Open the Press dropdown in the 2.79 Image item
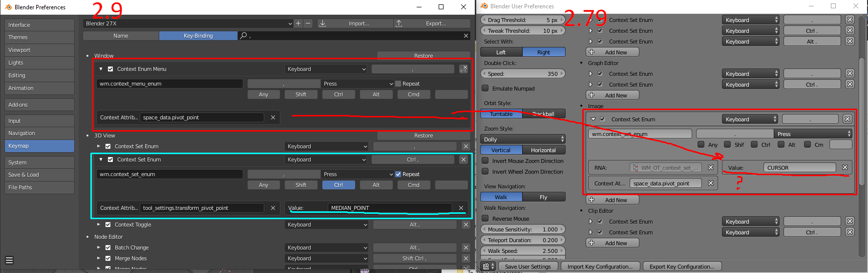 point(813,134)
